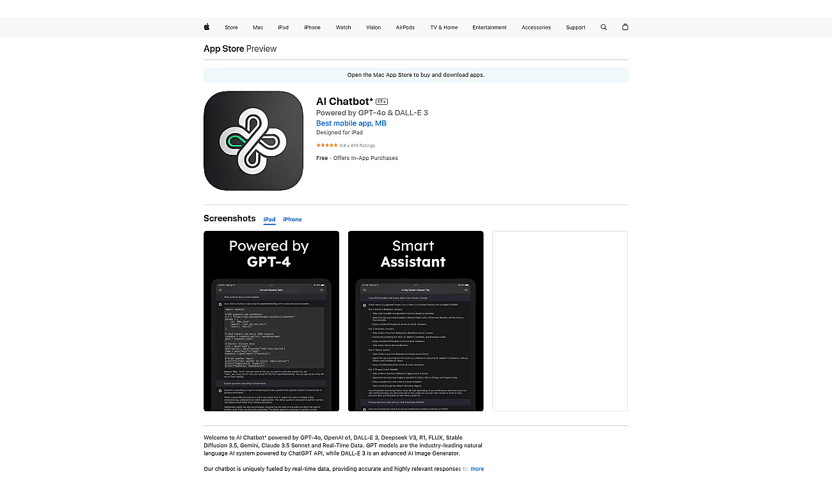Select the iPhone screenshots tab
Screen dimensions: 832x504
tap(292, 219)
